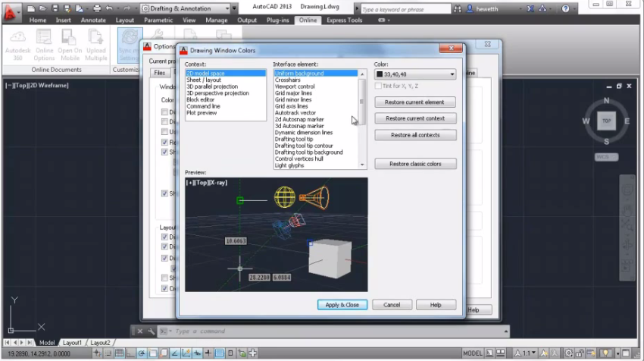Screen dimensions: 644x361
Task: Click the Plot printer icon in Quick Access
Action: [97, 8]
